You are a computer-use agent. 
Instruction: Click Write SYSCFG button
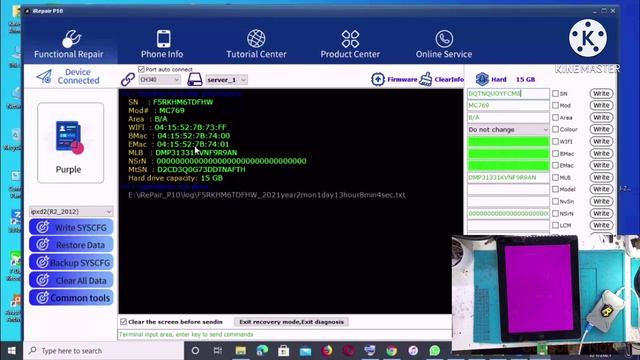click(71, 227)
